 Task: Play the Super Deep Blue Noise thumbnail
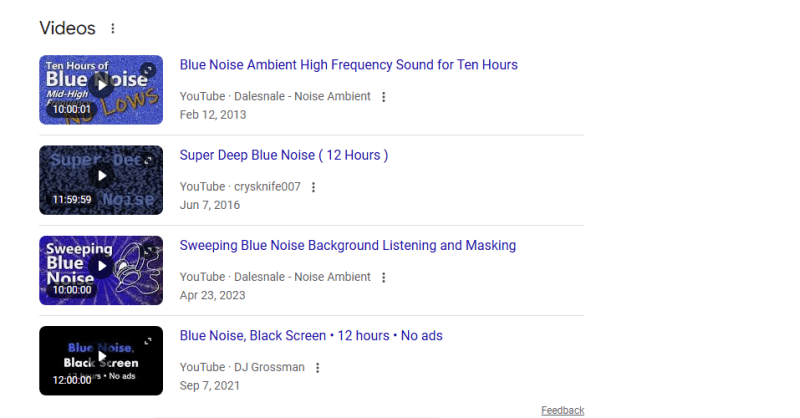[x=101, y=176]
